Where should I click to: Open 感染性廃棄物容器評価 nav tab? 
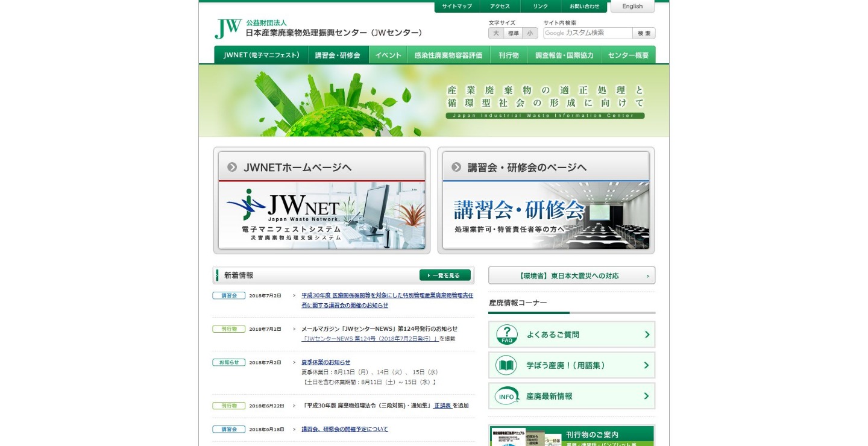click(448, 55)
